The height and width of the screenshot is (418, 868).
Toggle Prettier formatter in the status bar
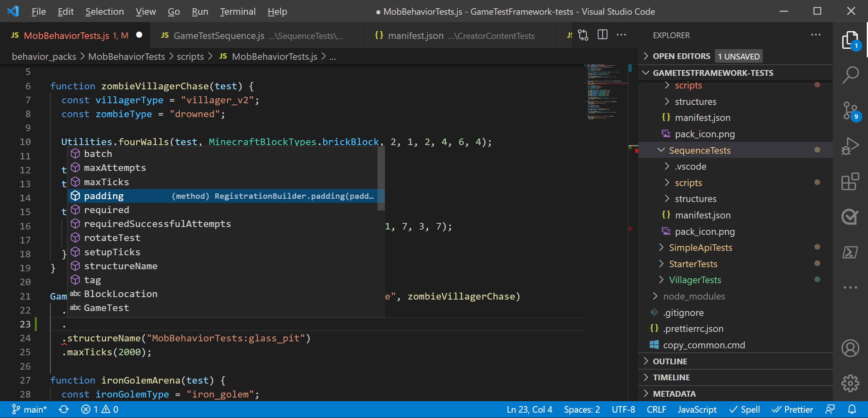793,409
